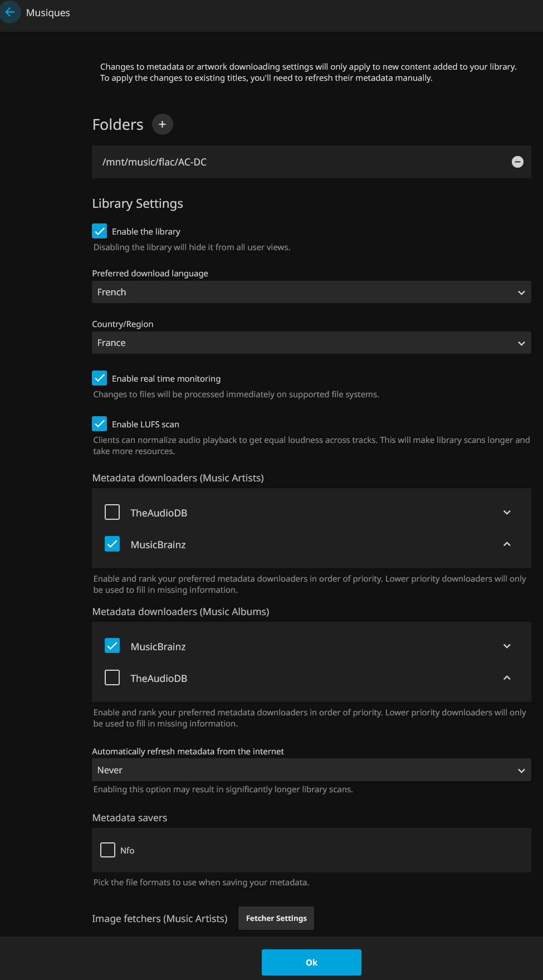This screenshot has height=980, width=543.
Task: Add a new folder with plus icon
Action: (x=162, y=124)
